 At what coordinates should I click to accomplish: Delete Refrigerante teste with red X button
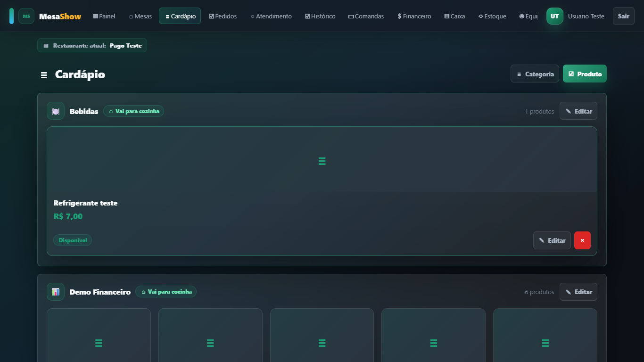coord(582,240)
